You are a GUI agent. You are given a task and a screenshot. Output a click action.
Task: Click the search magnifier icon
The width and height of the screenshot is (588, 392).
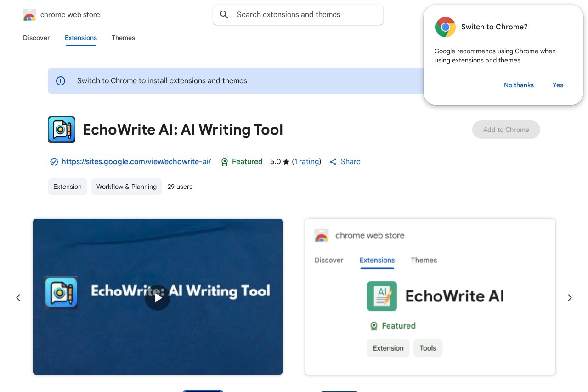coord(224,14)
